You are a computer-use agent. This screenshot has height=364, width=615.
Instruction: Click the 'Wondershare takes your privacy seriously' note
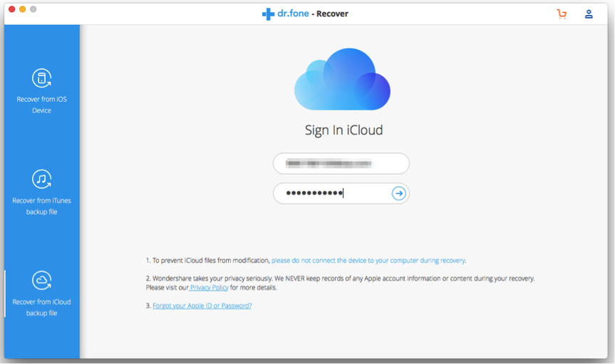tap(340, 283)
